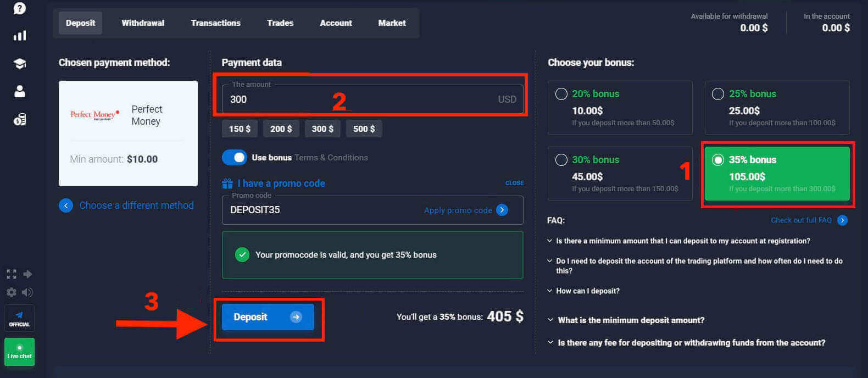Open the help question mark icon
868x378 pixels.
pyautogui.click(x=20, y=8)
